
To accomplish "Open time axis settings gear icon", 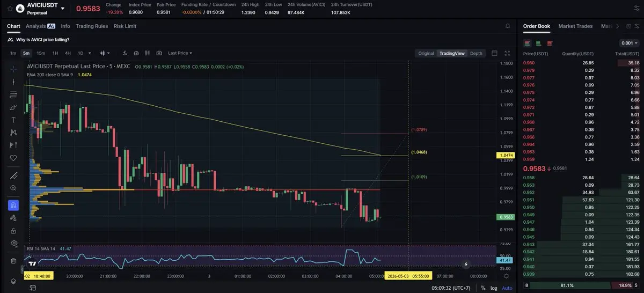I will [506, 276].
